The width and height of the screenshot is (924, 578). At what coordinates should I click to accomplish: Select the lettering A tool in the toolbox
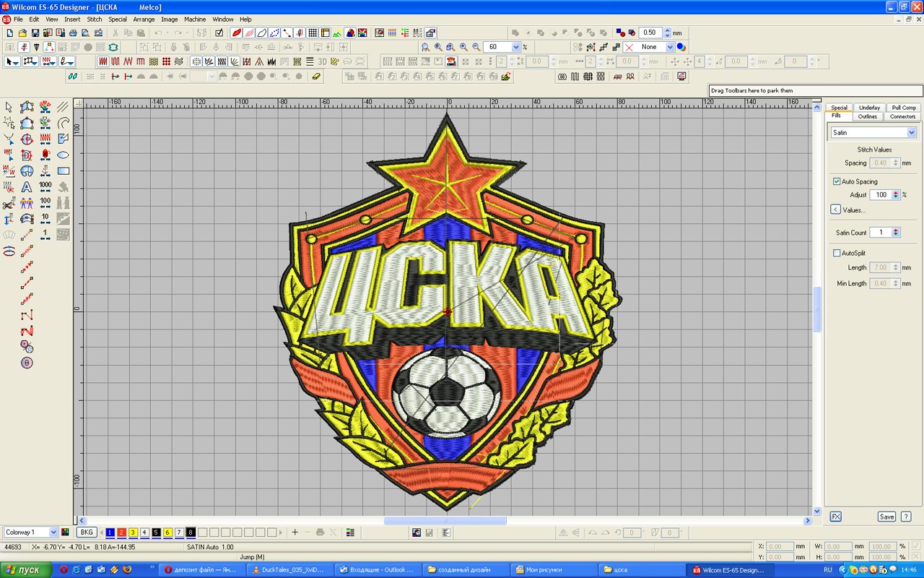pos(27,187)
